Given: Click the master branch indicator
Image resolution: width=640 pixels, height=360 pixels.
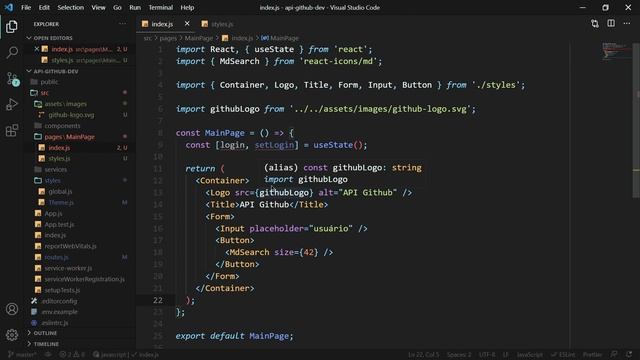Looking at the screenshot, I should [22, 354].
